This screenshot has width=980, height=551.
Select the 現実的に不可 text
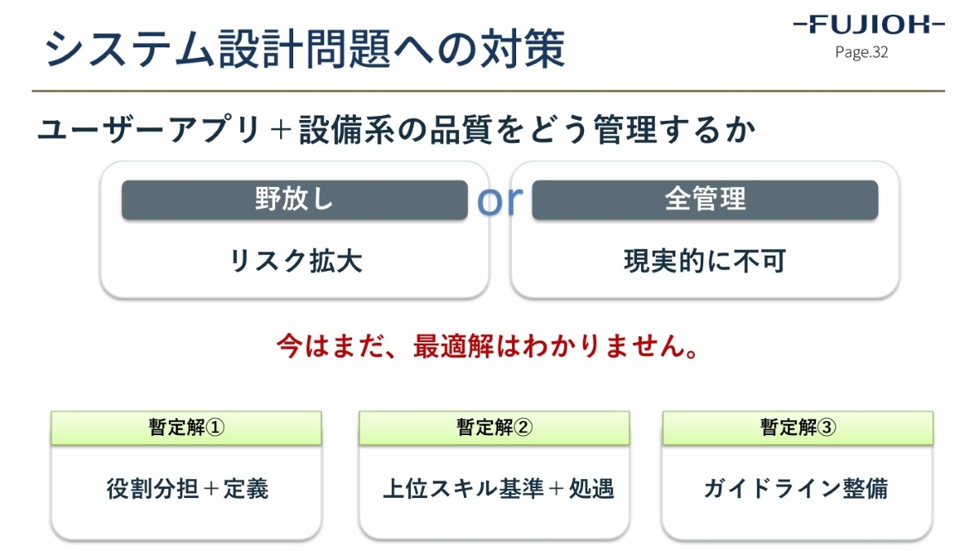(x=705, y=261)
